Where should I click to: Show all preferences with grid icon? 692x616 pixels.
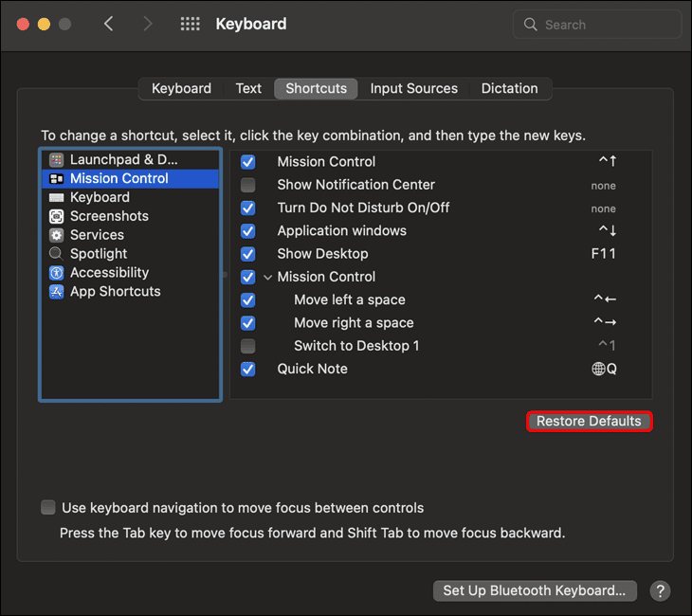[190, 25]
